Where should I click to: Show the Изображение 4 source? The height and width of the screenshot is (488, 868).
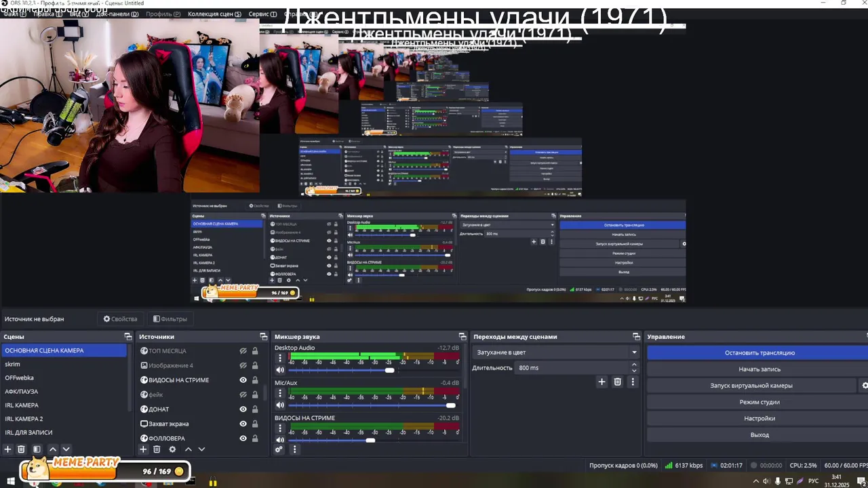(x=243, y=365)
